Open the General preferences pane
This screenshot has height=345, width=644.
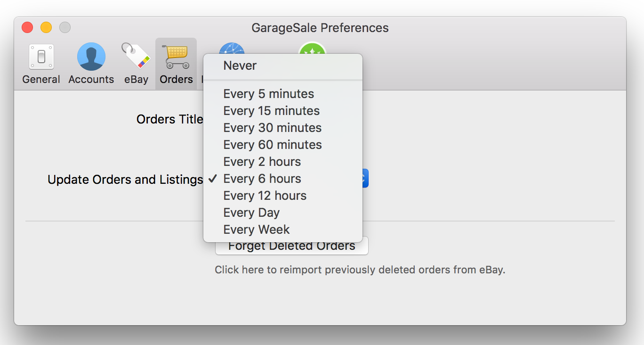[41, 64]
